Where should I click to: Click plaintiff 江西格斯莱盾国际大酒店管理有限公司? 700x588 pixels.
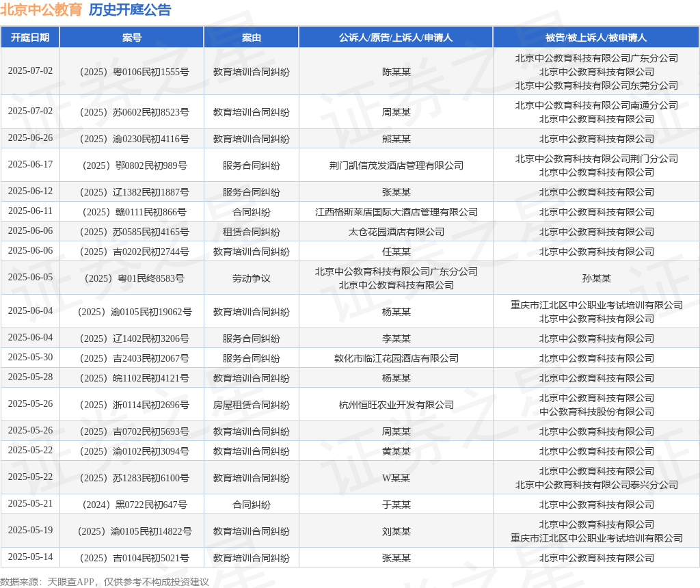point(396,212)
